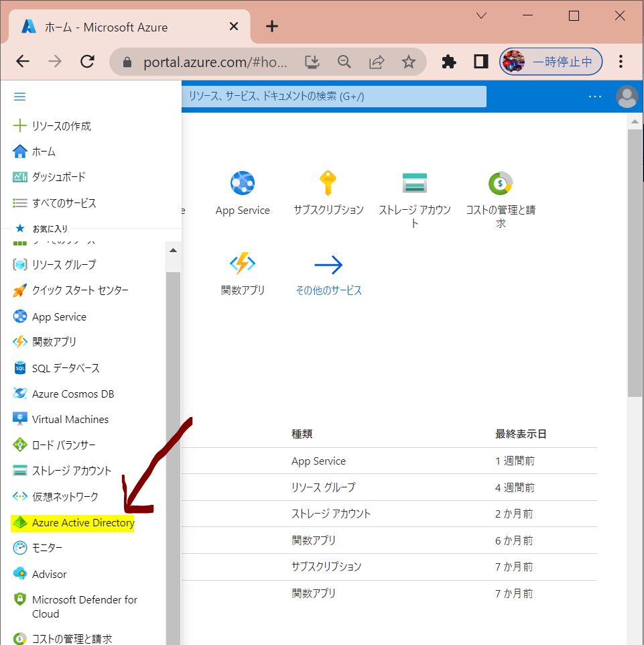
Task: Expand the Chrome tab search chevron
Action: [481, 16]
